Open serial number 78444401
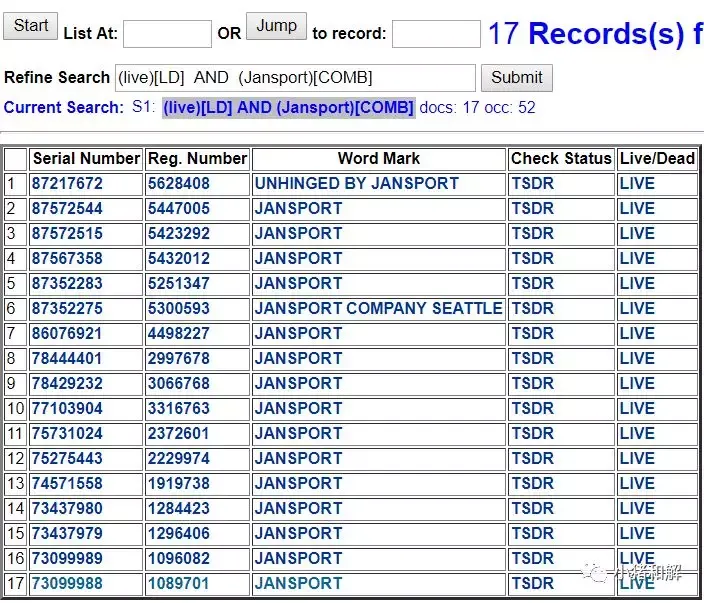The width and height of the screenshot is (704, 603). click(67, 359)
